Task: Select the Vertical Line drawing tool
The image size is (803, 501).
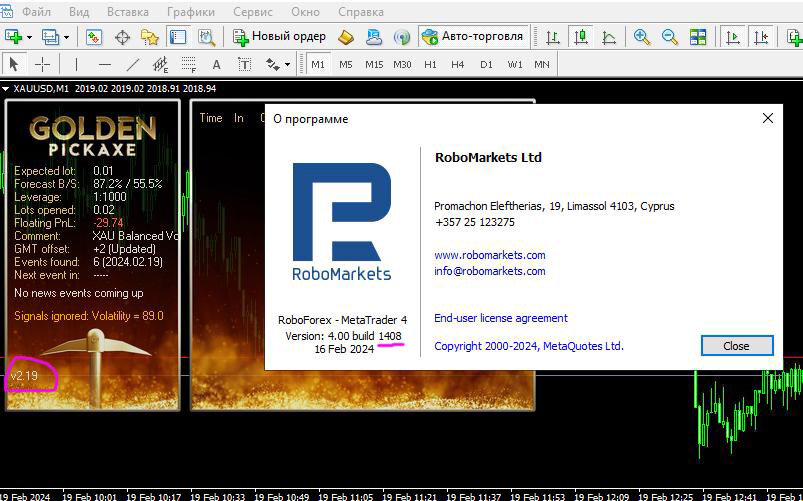Action: pyautogui.click(x=76, y=65)
